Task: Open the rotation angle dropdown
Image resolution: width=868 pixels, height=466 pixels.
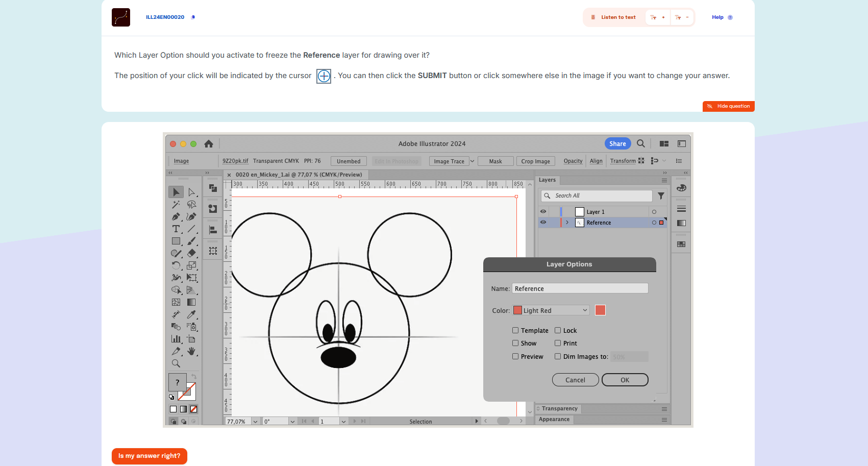Action: coord(292,422)
